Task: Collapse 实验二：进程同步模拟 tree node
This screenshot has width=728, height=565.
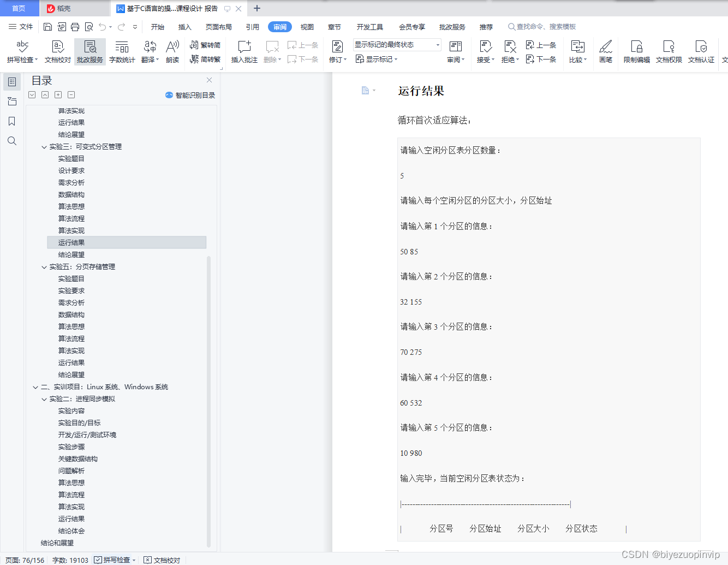Action: (x=44, y=399)
